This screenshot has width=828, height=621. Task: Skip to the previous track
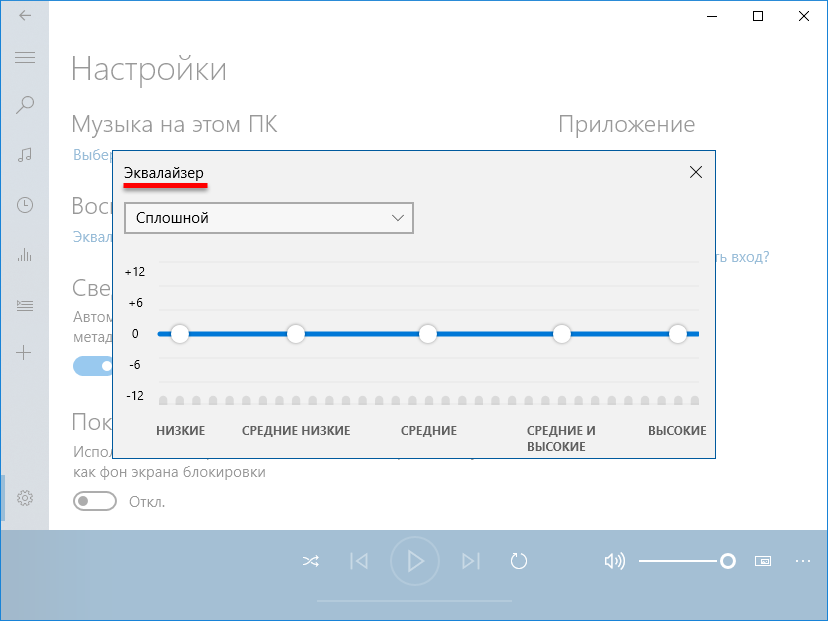[359, 561]
